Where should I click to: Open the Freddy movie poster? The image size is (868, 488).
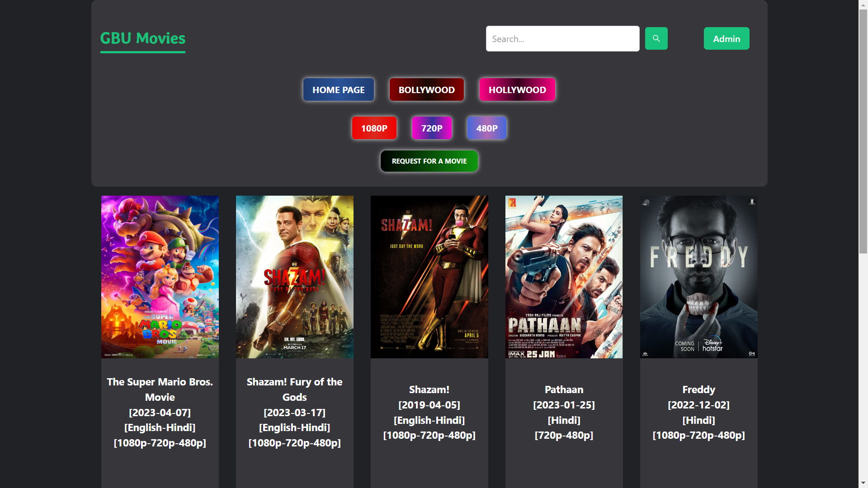coord(699,277)
